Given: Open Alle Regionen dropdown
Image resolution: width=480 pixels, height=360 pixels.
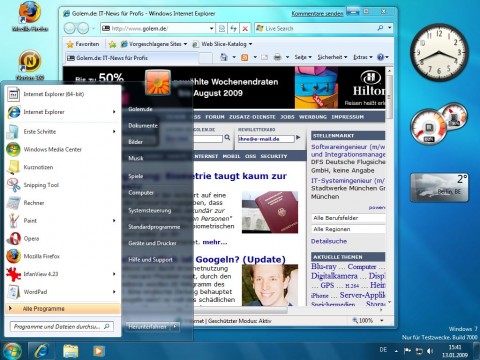Looking at the screenshot, I should tap(348, 229).
